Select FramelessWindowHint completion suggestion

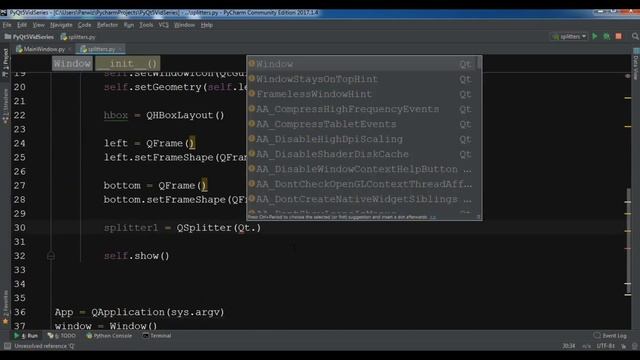click(x=362, y=94)
